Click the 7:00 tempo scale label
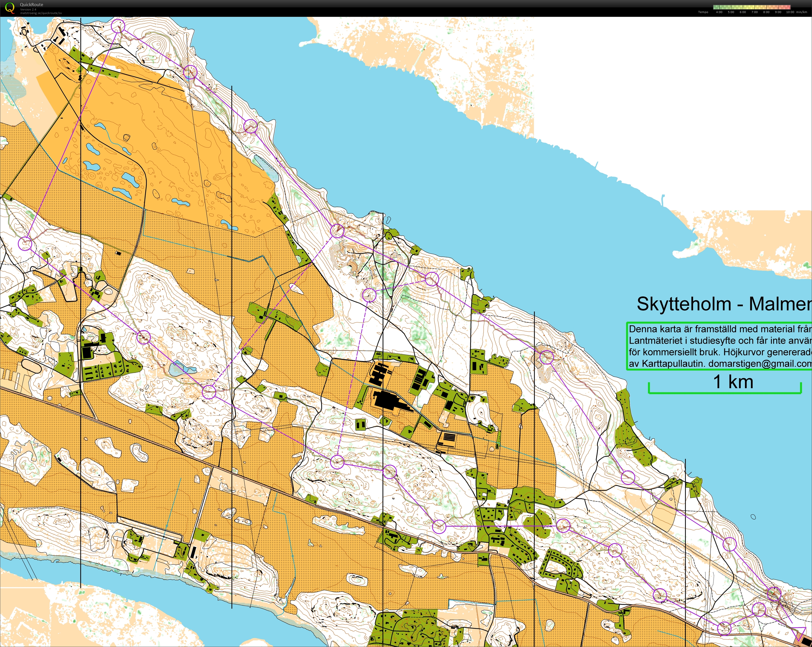 tap(754, 12)
